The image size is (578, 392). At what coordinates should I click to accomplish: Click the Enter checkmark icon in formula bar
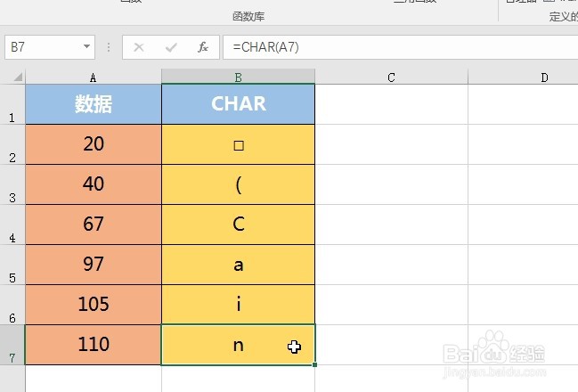tap(171, 47)
